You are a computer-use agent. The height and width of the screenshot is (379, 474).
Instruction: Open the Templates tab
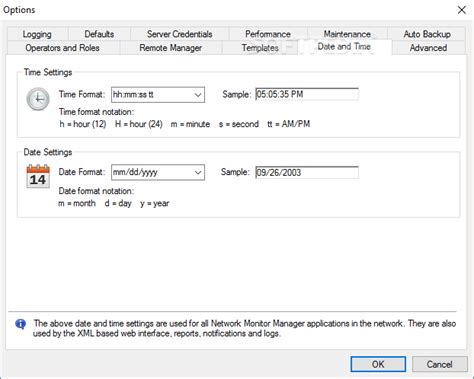coord(260,48)
